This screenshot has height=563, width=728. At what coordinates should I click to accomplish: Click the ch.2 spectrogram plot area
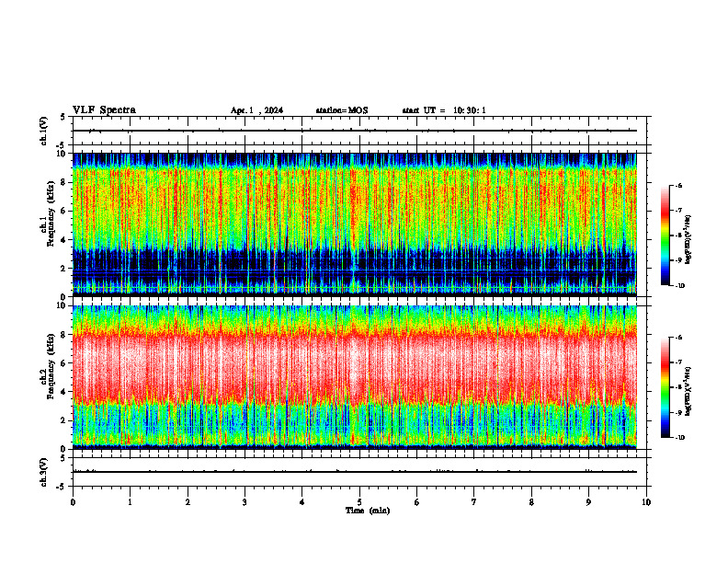(x=355, y=377)
